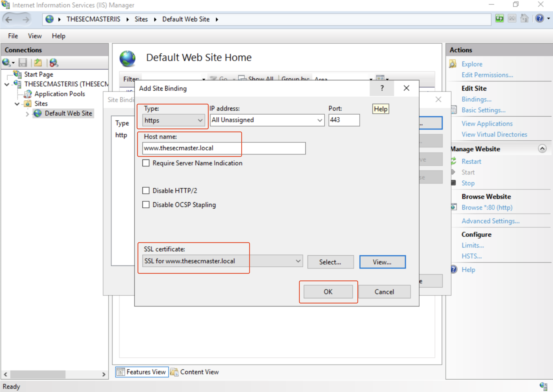553x392 pixels.
Task: Click Browse *:80 (http) link
Action: [487, 208]
